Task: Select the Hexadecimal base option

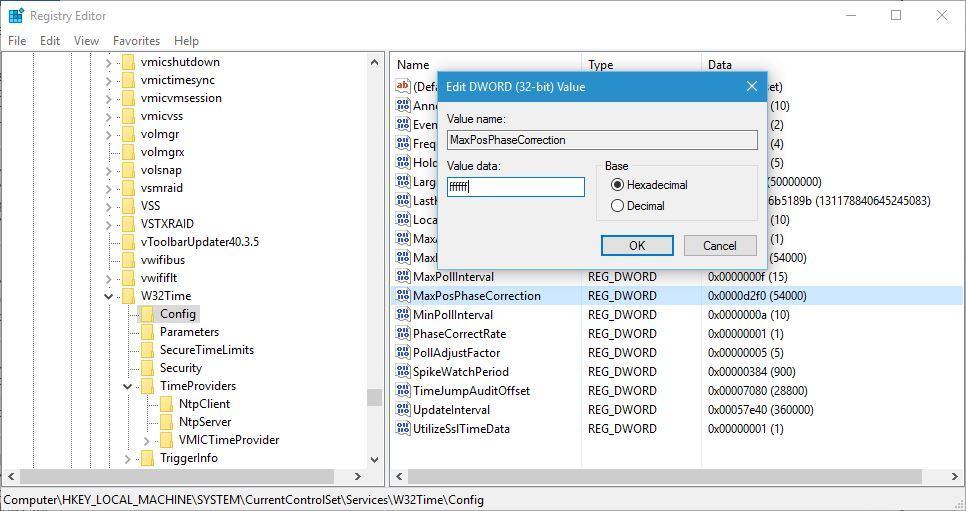Action: [617, 185]
